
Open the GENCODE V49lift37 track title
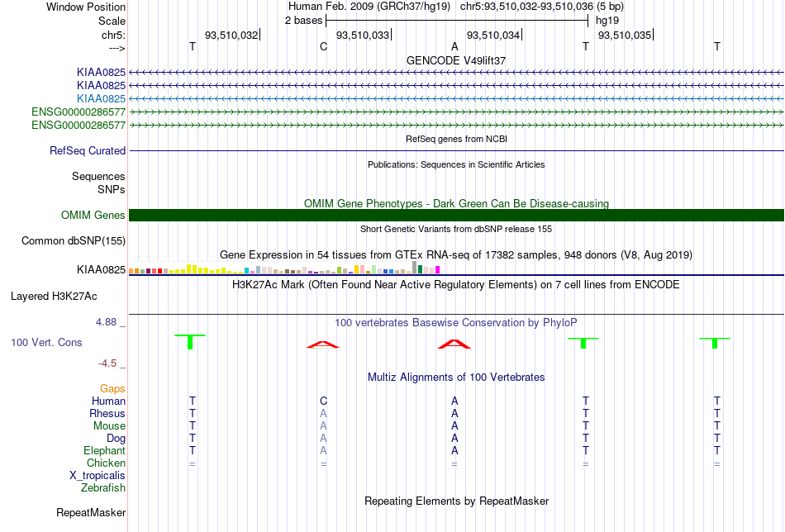click(456, 60)
